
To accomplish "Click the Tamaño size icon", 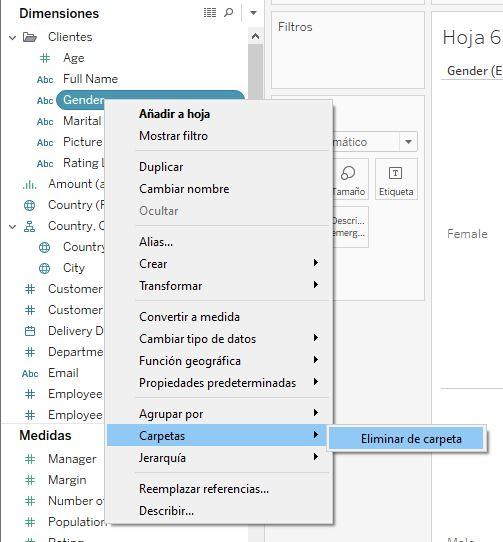I will pos(348,173).
